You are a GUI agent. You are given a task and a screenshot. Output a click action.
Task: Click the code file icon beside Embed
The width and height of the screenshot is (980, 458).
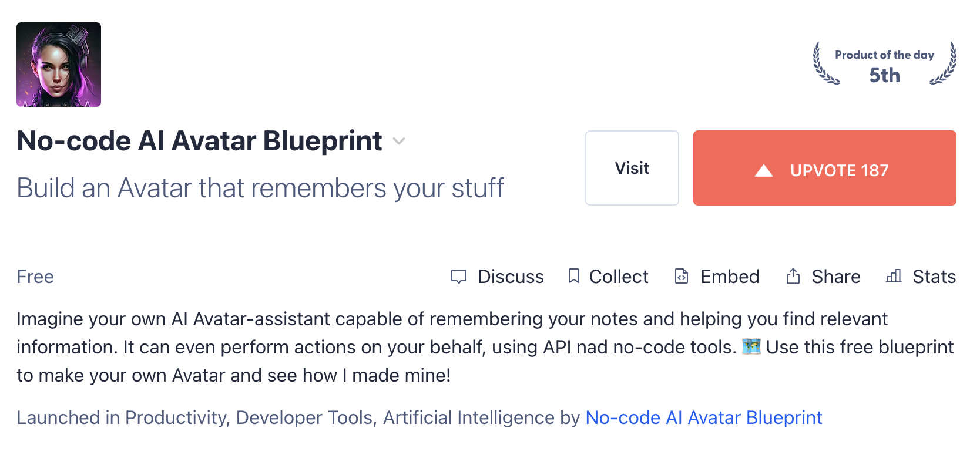[682, 276]
